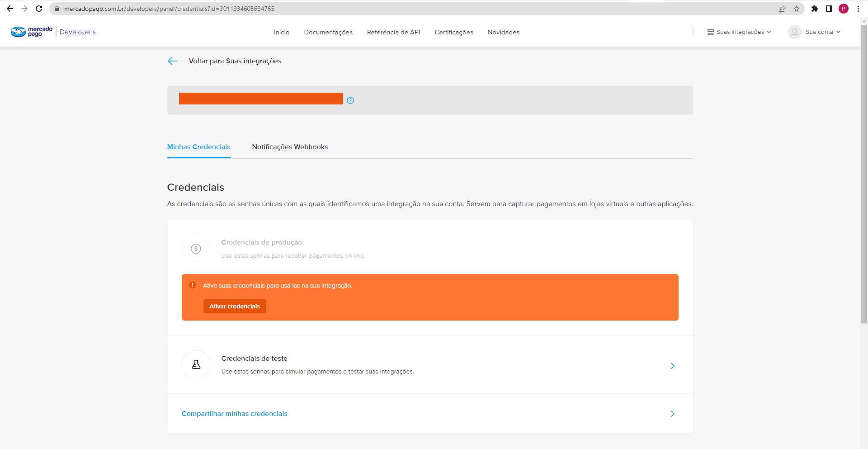Open Documentações menu item
This screenshot has width=868, height=449.
328,32
